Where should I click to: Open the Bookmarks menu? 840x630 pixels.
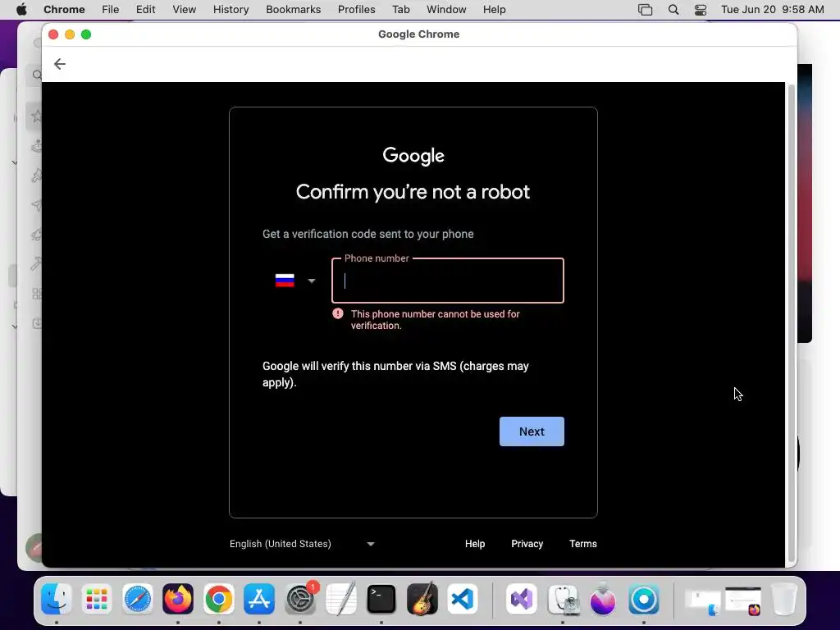[293, 9]
